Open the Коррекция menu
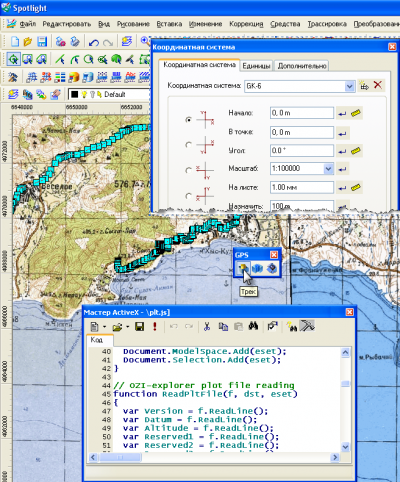Viewport: 400px width, 482px height. [246, 24]
